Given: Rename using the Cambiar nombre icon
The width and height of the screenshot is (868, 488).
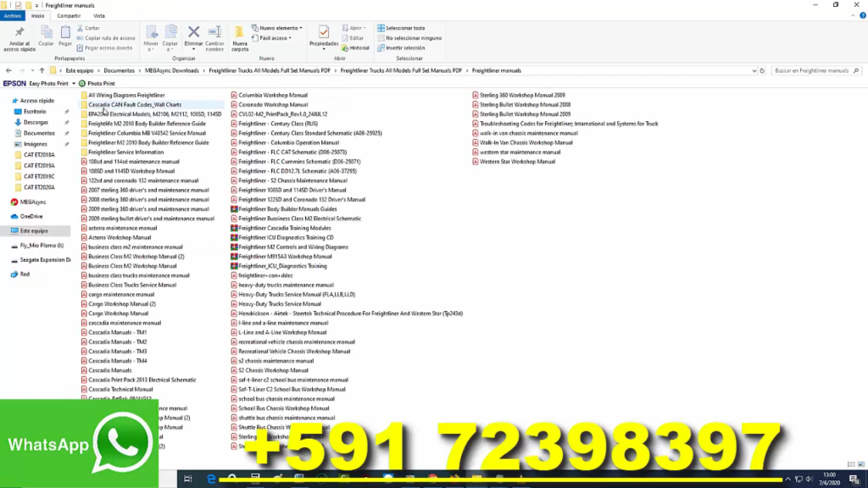Looking at the screenshot, I should click(214, 33).
